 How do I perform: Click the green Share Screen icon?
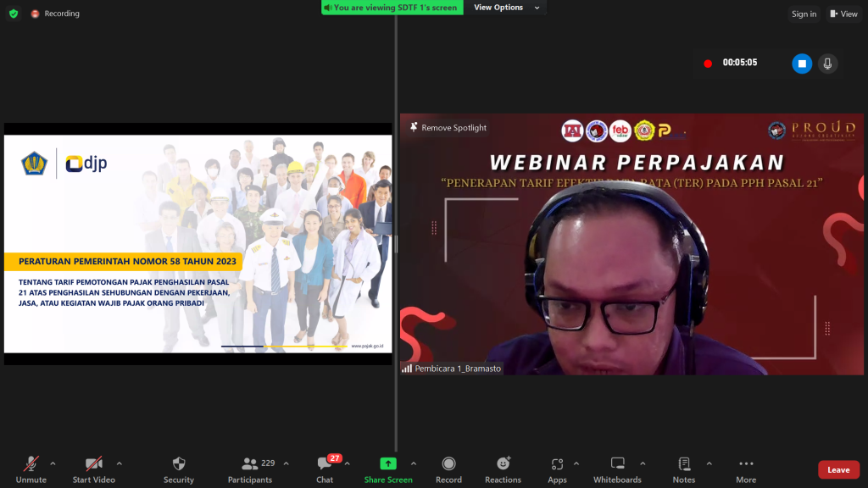(387, 463)
